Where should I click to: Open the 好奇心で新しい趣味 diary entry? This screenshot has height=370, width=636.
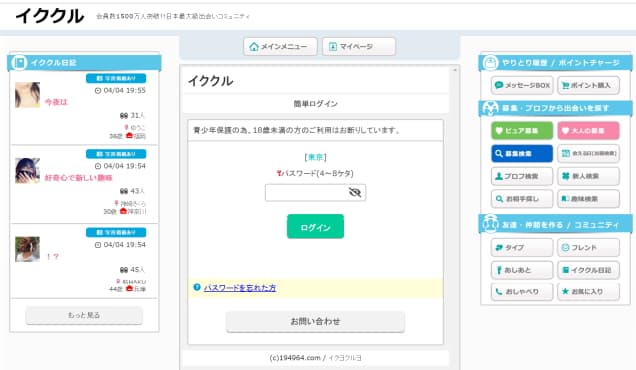click(78, 178)
